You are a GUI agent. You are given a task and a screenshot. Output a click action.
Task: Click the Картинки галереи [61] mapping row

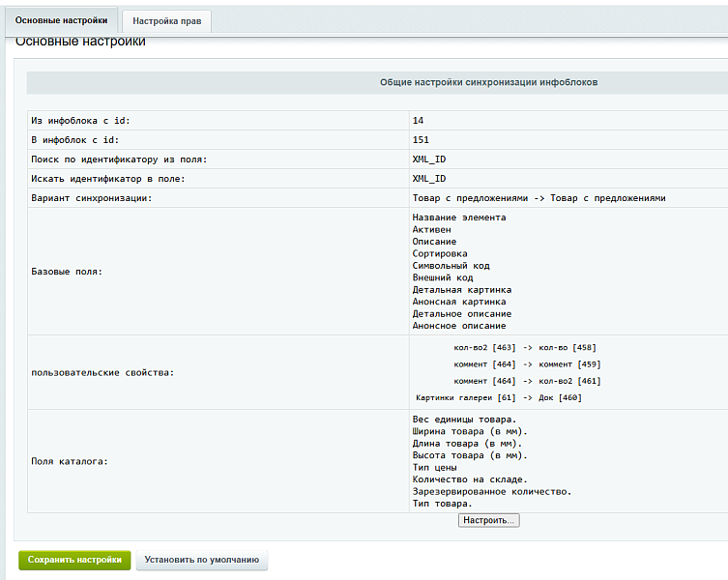[x=499, y=398]
